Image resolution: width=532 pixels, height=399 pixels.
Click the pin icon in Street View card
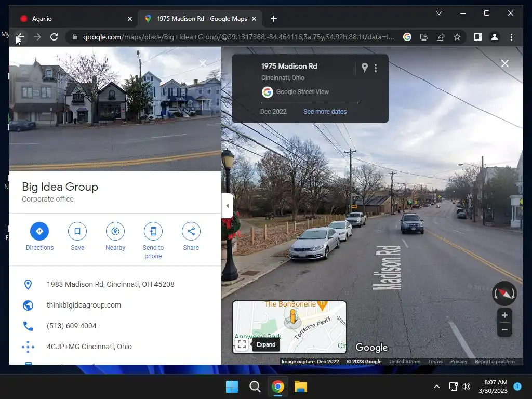pos(364,68)
